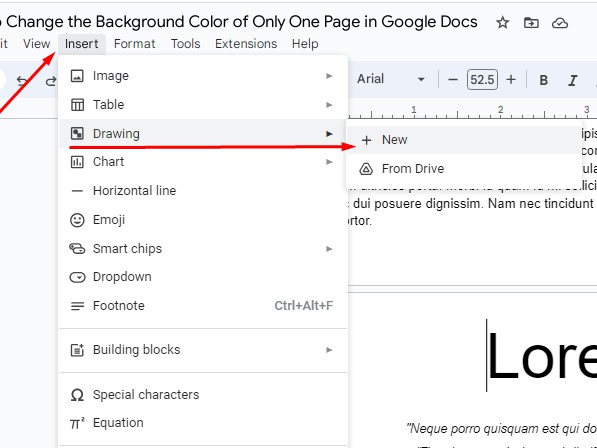Click the Smart chips icon
This screenshot has width=597, height=448.
[77, 249]
